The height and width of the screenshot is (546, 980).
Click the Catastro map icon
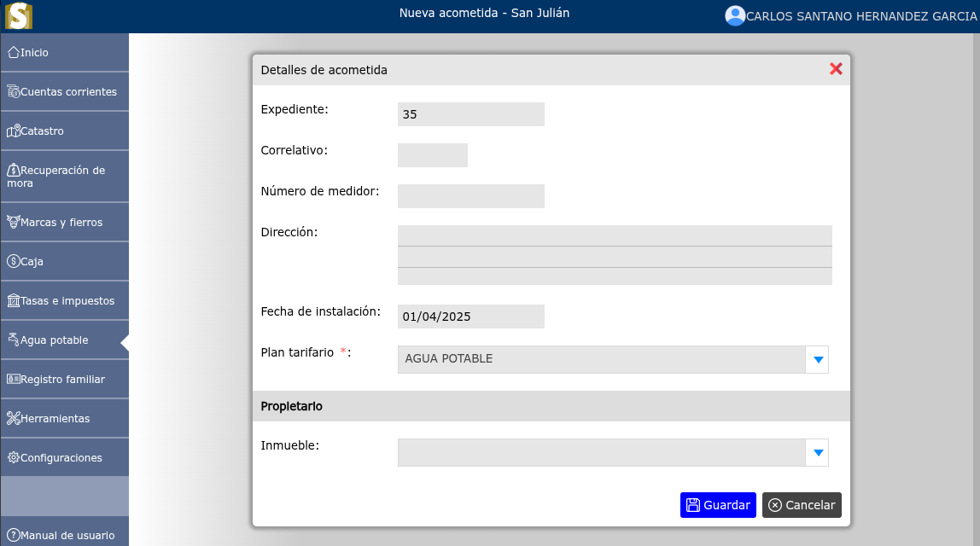[14, 131]
